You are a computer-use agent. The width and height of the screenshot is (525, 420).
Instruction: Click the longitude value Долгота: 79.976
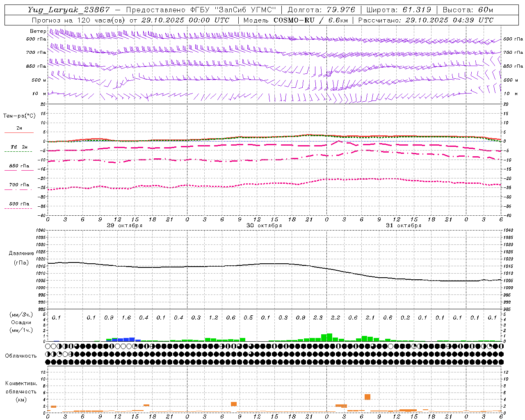point(321,10)
